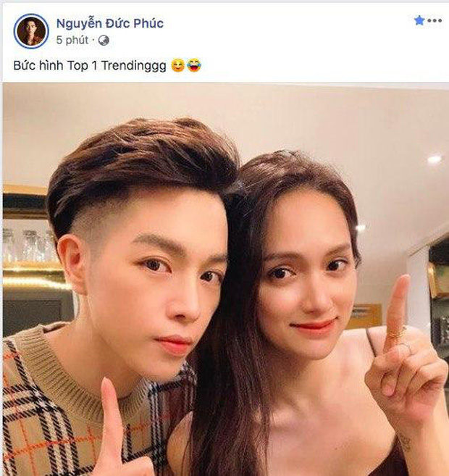Select the caption "Bức hình Top 1 Trendinggg"
The height and width of the screenshot is (476, 449).
click(x=90, y=66)
